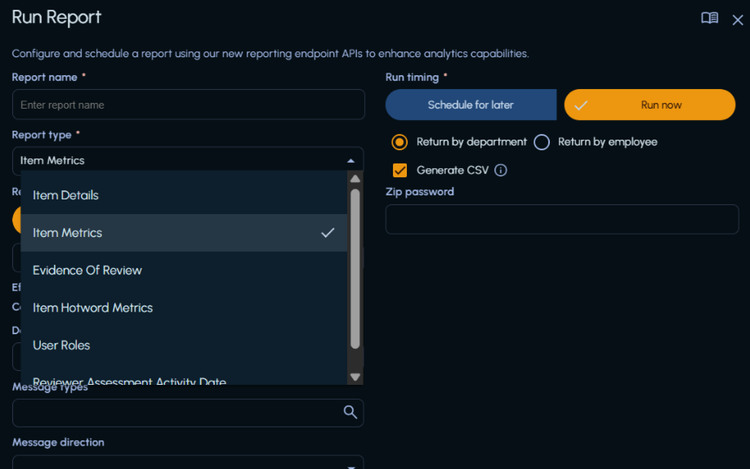
Task: Click the Schedule for later button
Action: click(x=471, y=105)
